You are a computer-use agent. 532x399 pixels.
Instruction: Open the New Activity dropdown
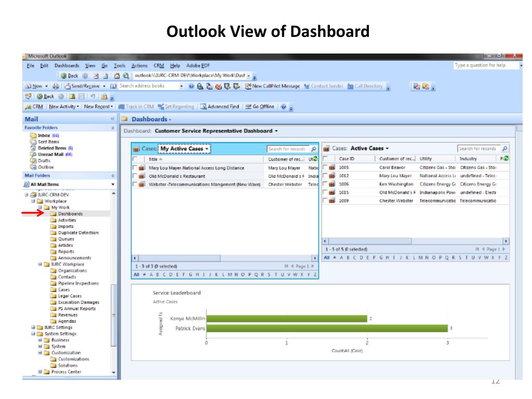(64, 107)
